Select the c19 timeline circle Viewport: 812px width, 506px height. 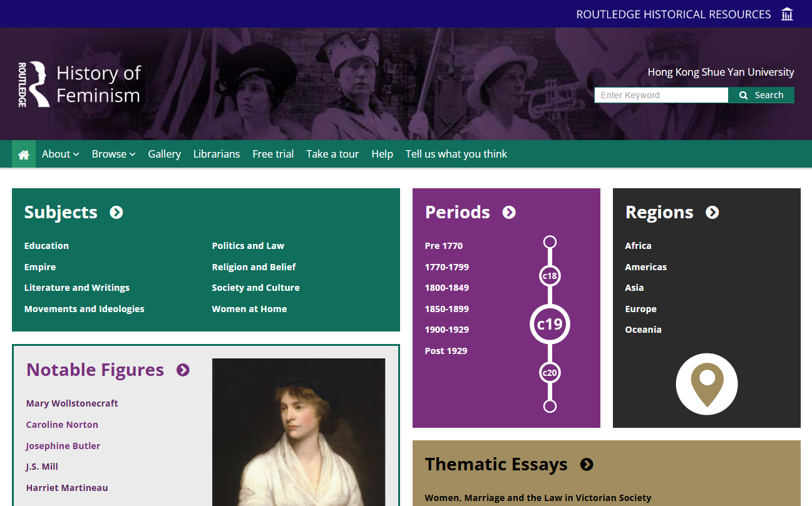(x=550, y=324)
